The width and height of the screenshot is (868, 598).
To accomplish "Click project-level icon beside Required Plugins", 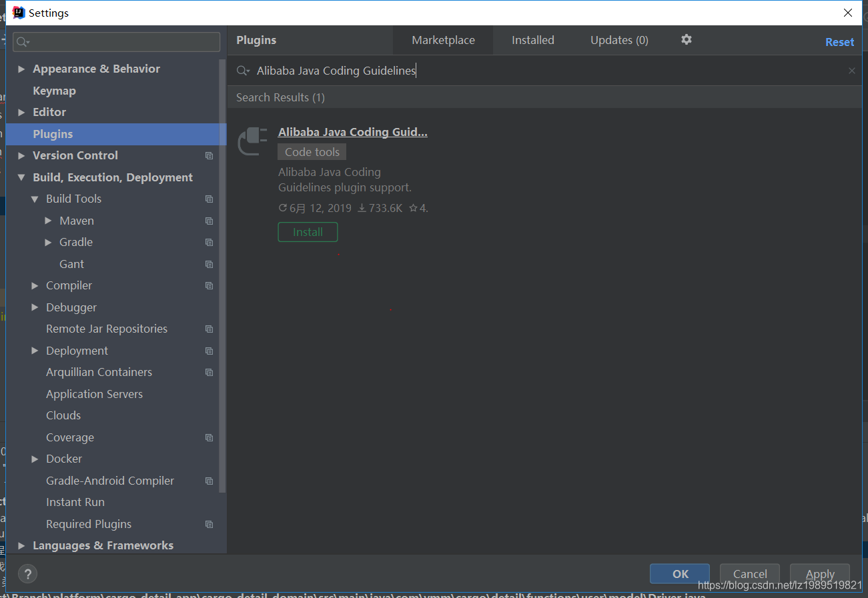I will coord(209,524).
